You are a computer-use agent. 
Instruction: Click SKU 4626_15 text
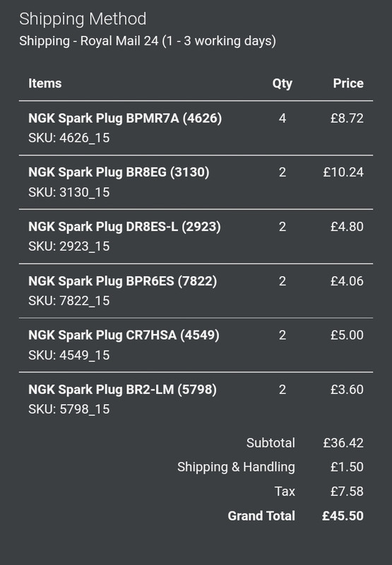coord(69,138)
